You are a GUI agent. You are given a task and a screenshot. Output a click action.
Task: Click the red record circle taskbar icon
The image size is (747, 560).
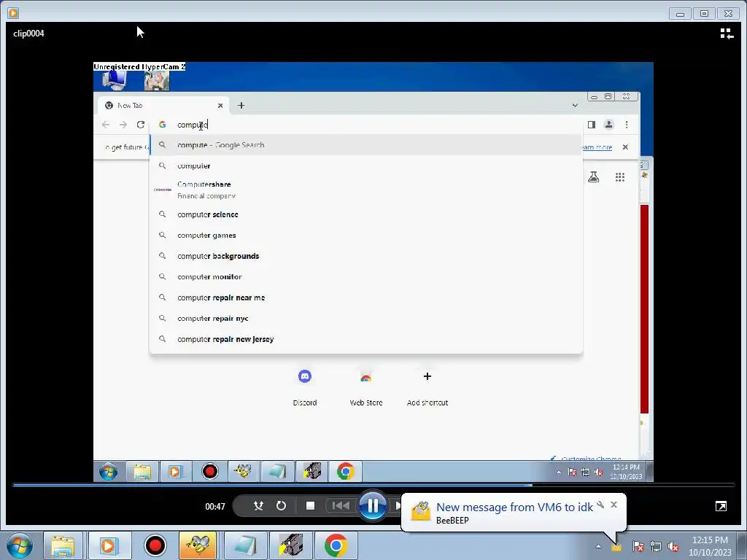pyautogui.click(x=155, y=545)
